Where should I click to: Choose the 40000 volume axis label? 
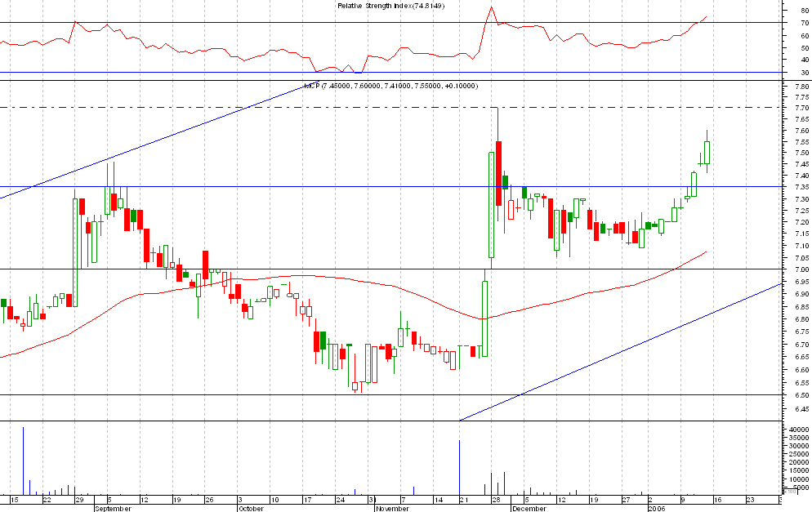pos(799,430)
